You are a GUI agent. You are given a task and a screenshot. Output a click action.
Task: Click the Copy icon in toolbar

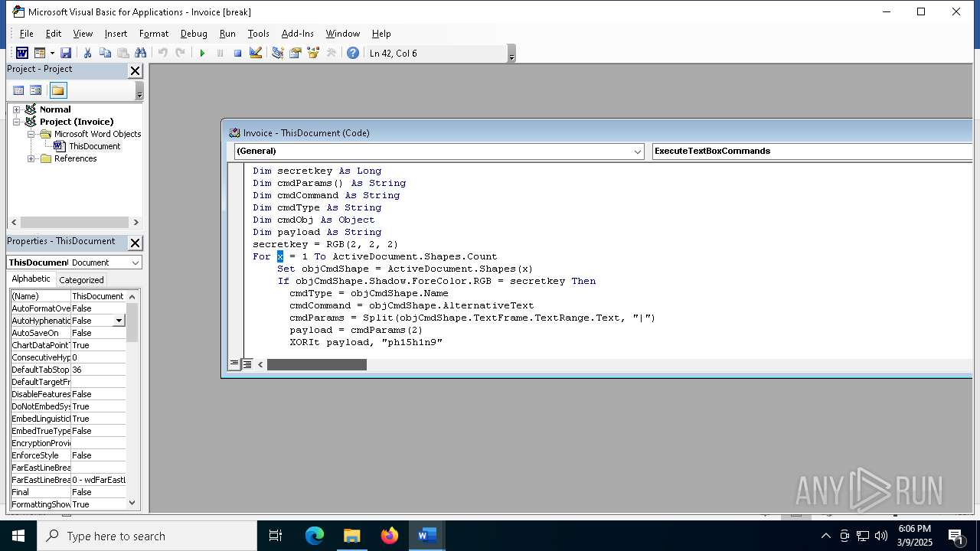(x=105, y=53)
